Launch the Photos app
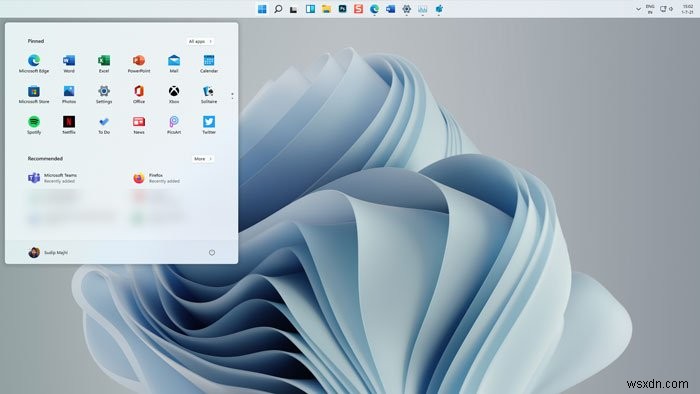 pyautogui.click(x=69, y=94)
